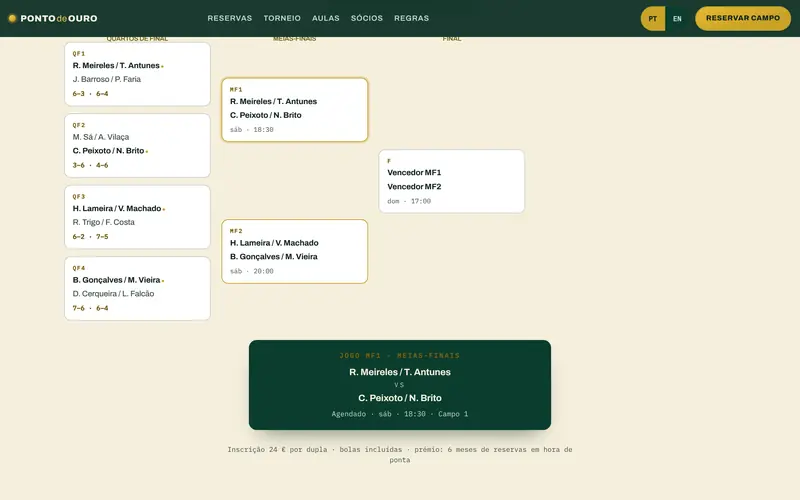This screenshot has height=500, width=800.
Task: Click Vencedor MF1 in the final card
Action: 414,172
